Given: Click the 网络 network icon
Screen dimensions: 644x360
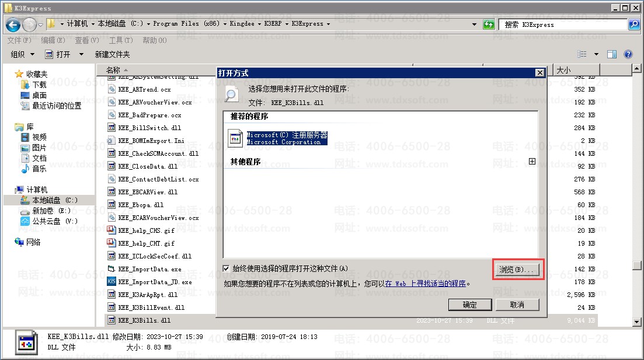Looking at the screenshot, I should [x=19, y=242].
